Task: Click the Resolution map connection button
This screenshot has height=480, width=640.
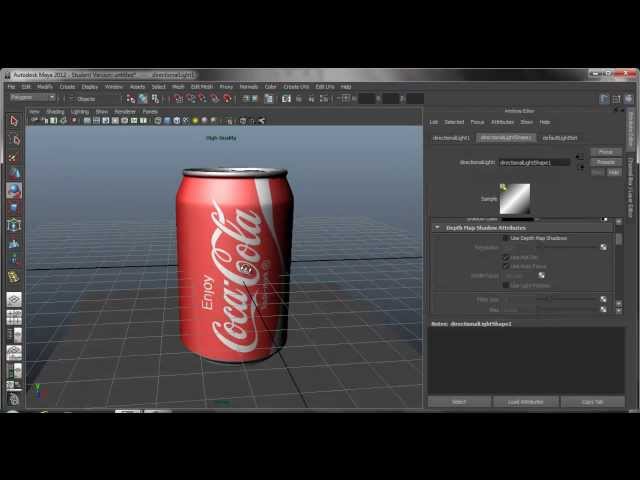Action: tap(604, 247)
